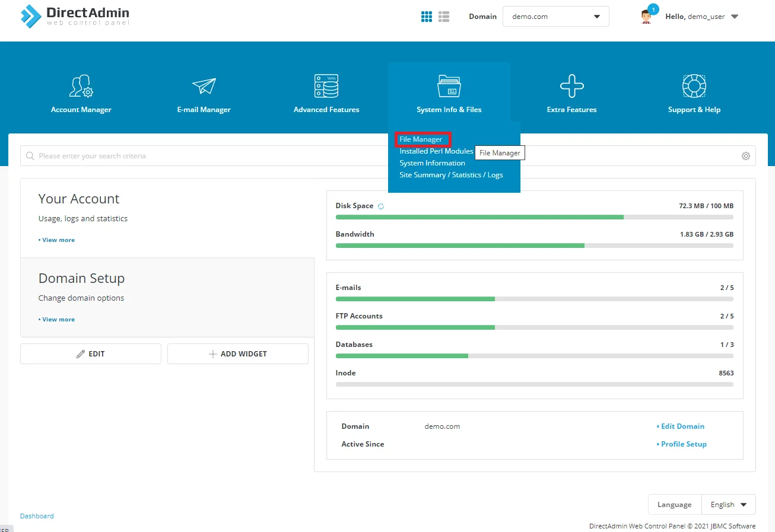This screenshot has width=775, height=532.
Task: Click the Support & Help lifebuoy icon
Action: pyautogui.click(x=694, y=87)
